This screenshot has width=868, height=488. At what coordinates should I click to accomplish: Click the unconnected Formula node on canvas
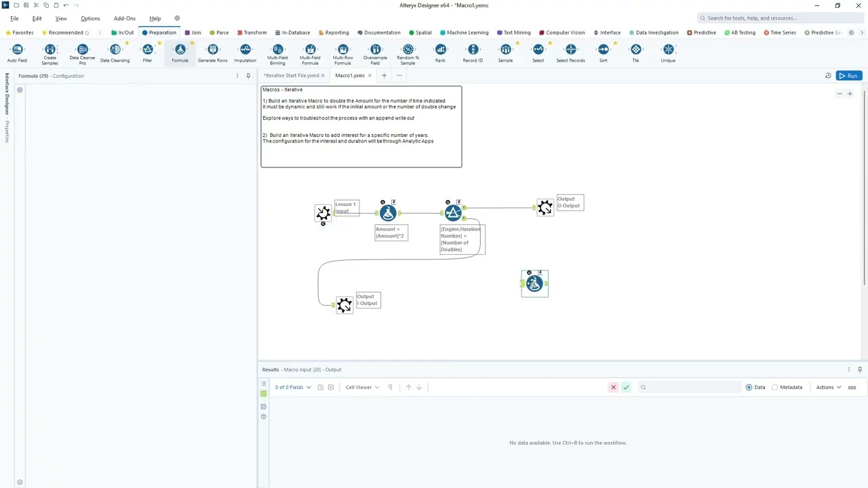point(534,283)
